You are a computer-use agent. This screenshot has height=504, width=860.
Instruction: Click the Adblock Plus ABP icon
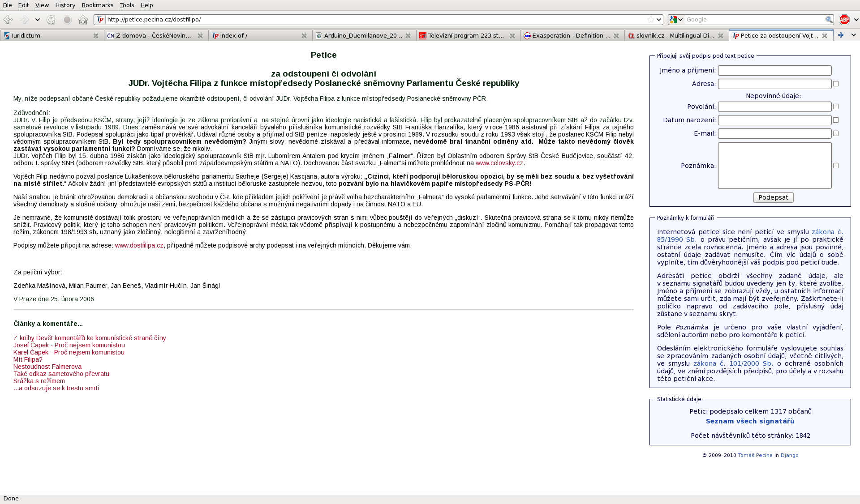coord(844,20)
